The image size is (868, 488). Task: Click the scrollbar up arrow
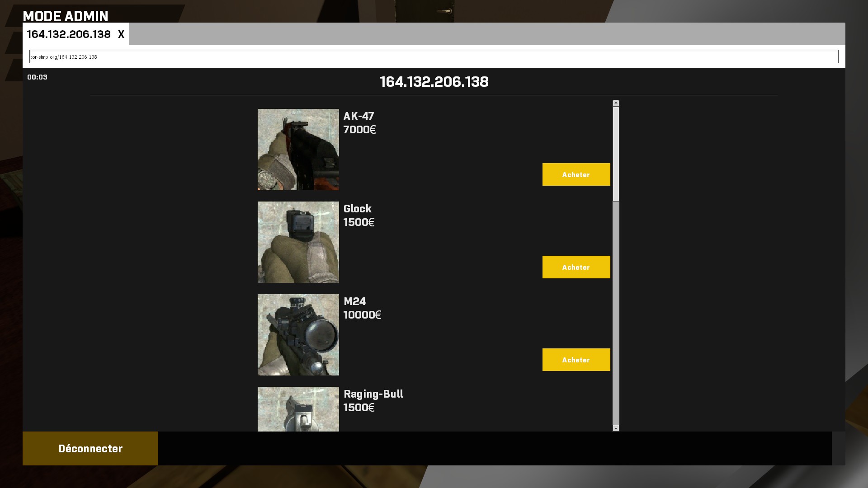[x=616, y=103]
